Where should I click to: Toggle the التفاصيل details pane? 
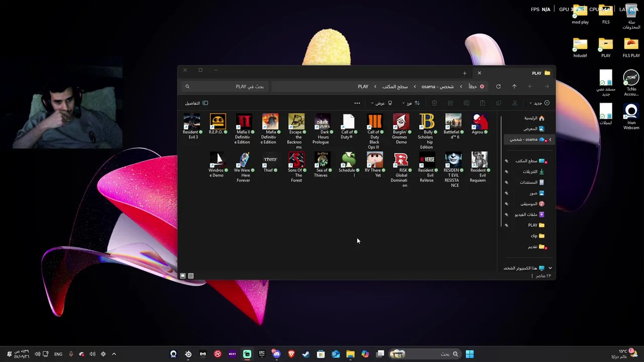(196, 103)
